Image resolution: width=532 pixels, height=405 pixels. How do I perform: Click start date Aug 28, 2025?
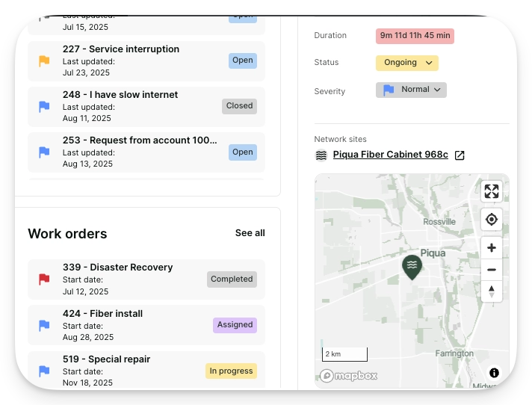coord(88,337)
